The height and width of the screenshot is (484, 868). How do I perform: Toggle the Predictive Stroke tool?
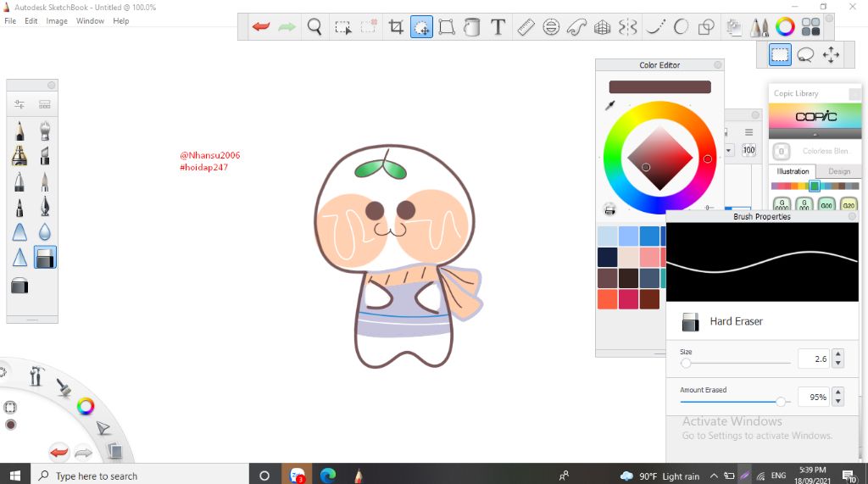click(681, 26)
